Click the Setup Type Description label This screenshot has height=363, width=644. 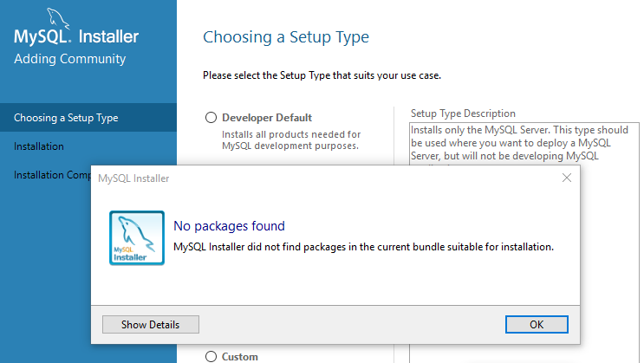pos(463,113)
